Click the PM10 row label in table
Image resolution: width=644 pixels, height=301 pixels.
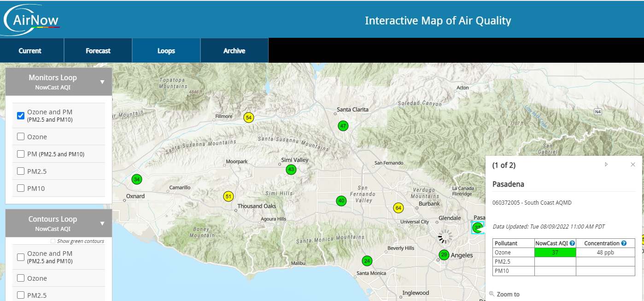(502, 271)
